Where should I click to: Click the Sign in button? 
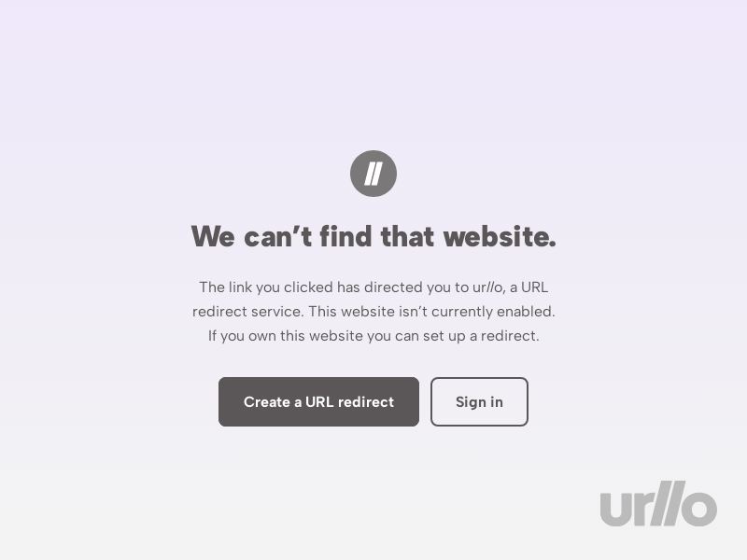pyautogui.click(x=479, y=402)
